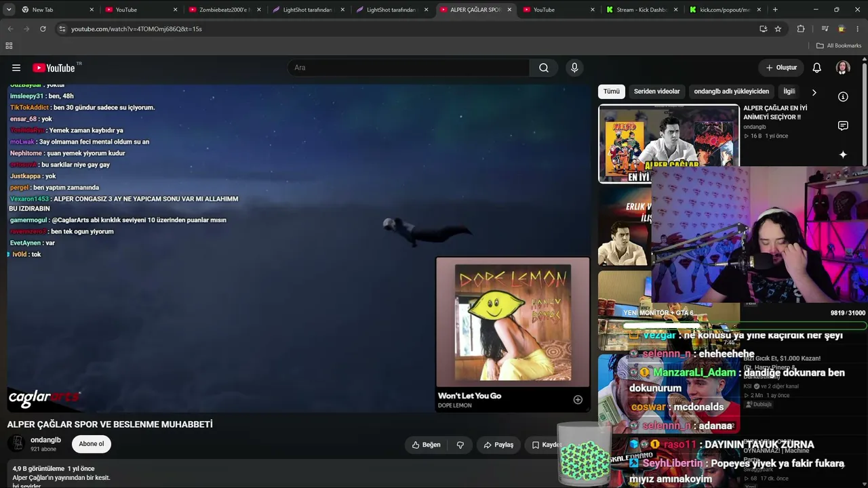868x488 pixels.
Task: Click the 921 abone subscriber count
Action: pos(43,449)
